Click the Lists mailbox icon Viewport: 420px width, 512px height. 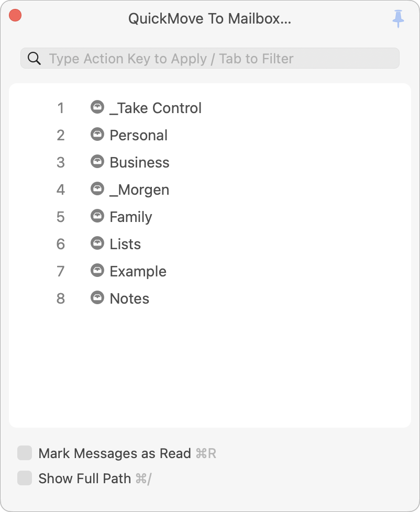(x=97, y=243)
